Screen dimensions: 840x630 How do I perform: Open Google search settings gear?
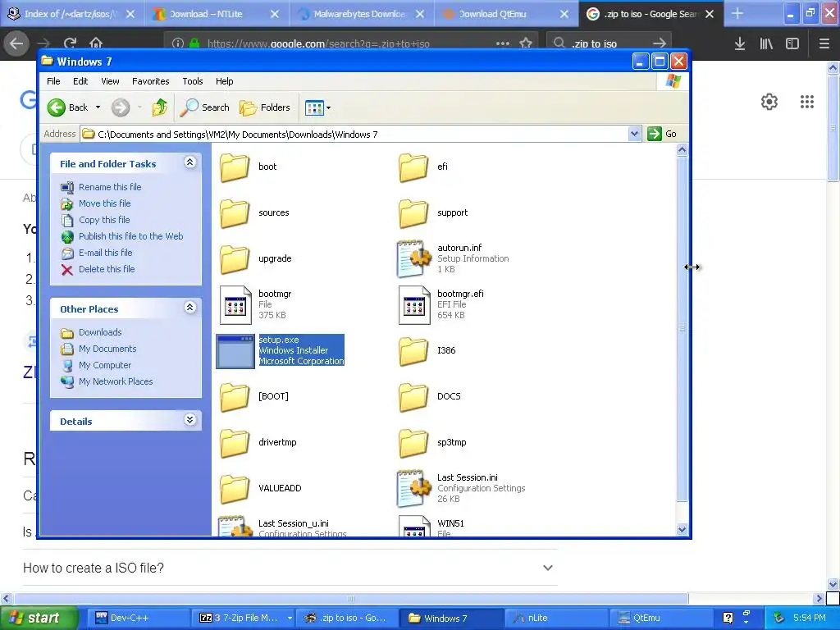[x=769, y=102]
